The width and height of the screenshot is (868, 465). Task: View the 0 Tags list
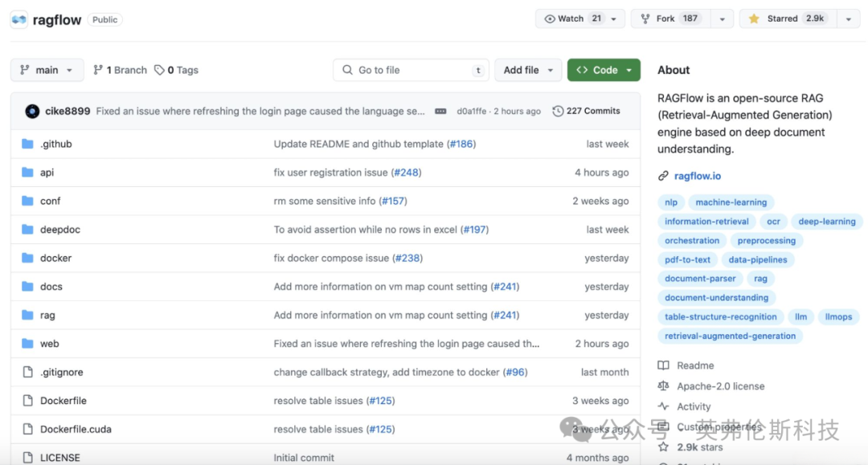[176, 70]
